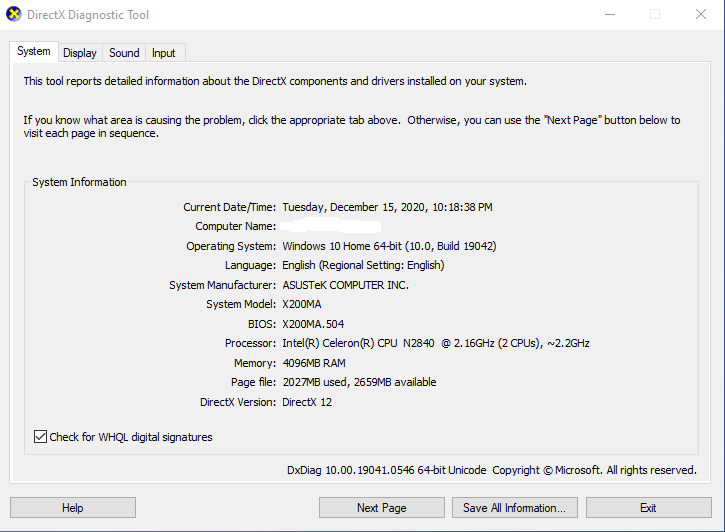This screenshot has width=725, height=532.
Task: Click the System Information group label
Action: [79, 182]
